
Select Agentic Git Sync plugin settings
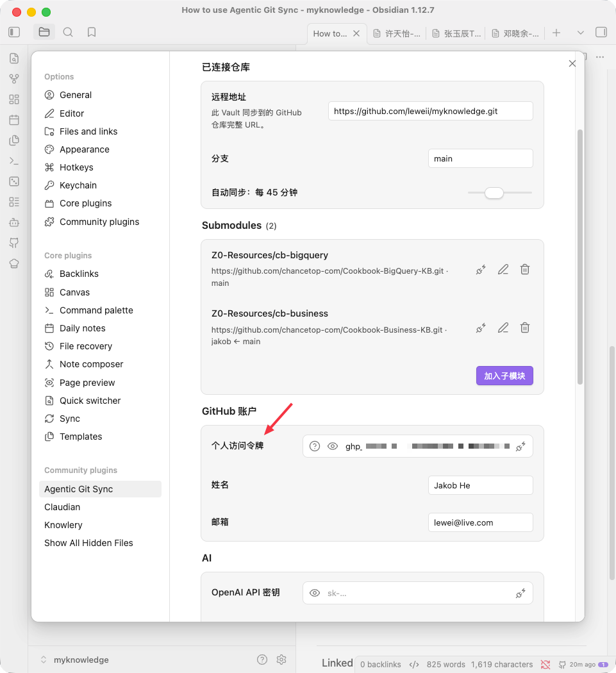(100, 489)
